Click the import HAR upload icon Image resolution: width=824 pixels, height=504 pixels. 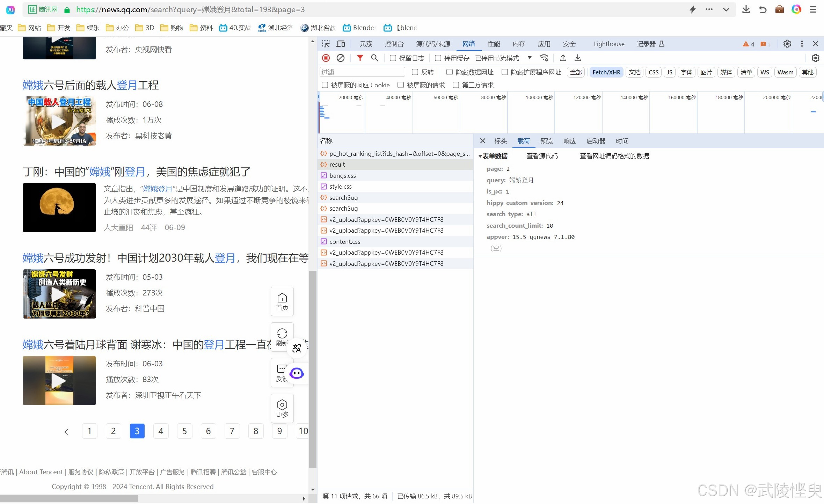coord(563,58)
